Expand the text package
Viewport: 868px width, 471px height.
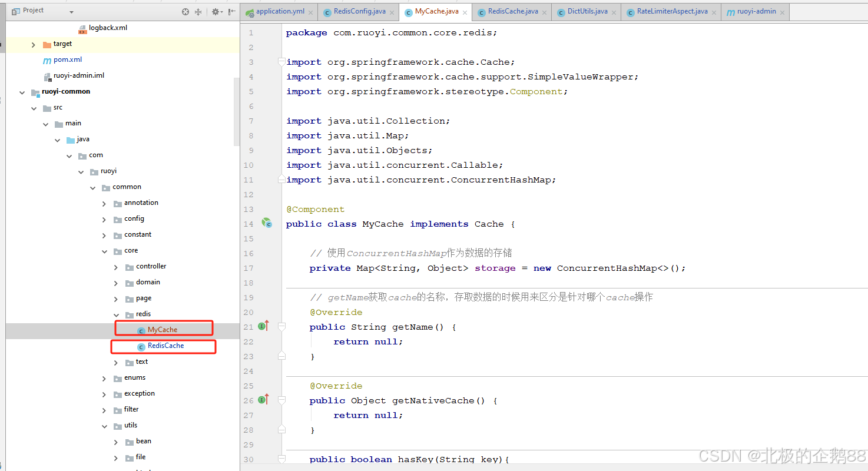(x=116, y=362)
